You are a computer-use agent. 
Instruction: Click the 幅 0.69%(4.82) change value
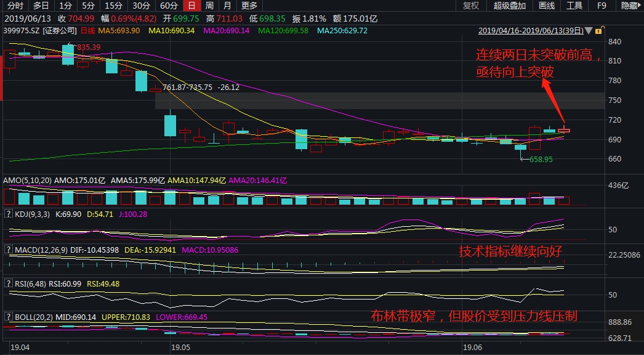pyautogui.click(x=129, y=18)
